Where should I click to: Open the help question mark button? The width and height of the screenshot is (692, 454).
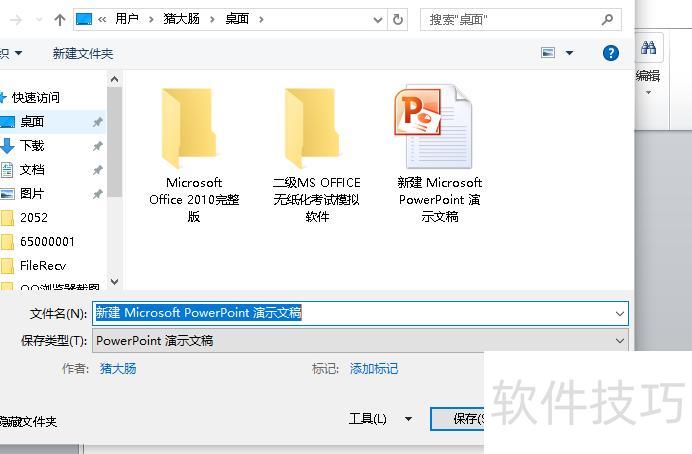pos(611,53)
